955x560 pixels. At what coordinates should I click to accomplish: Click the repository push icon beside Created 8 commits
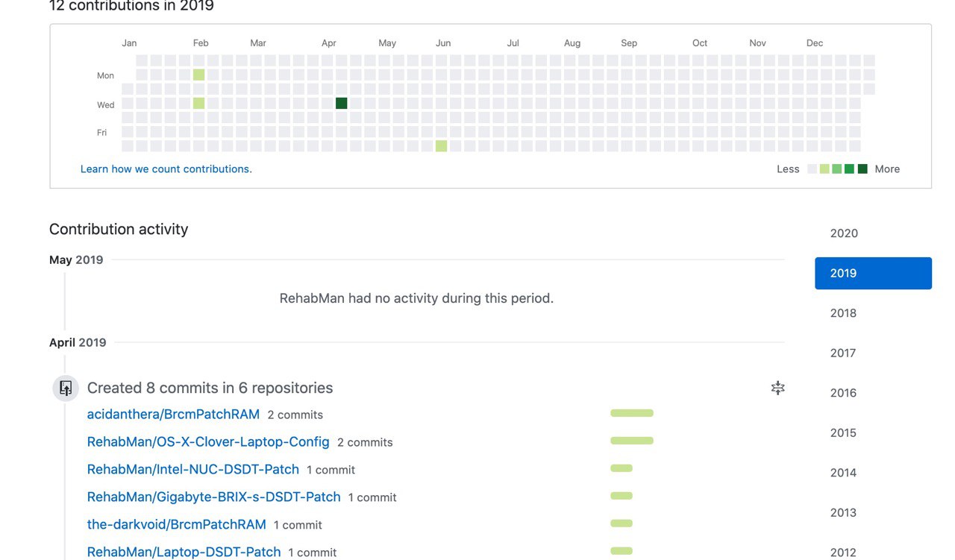[66, 388]
